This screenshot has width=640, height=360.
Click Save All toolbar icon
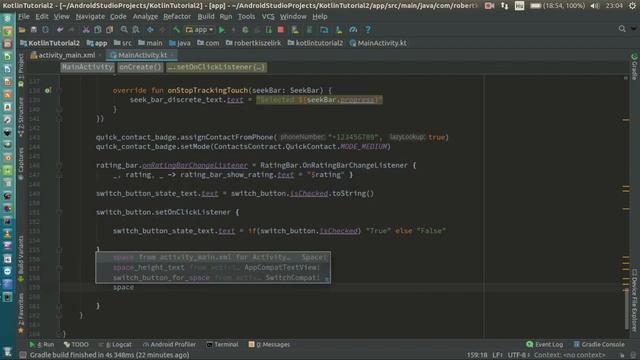pos(33,30)
